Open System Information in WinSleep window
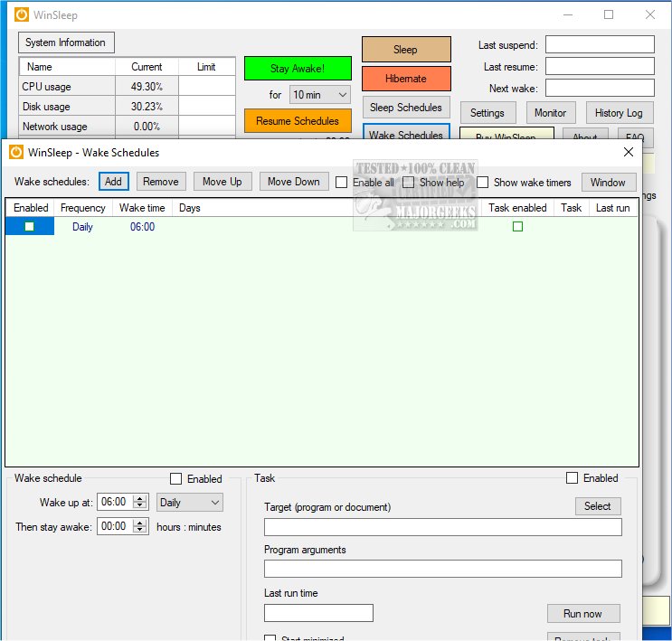The width and height of the screenshot is (672, 641). (66, 42)
